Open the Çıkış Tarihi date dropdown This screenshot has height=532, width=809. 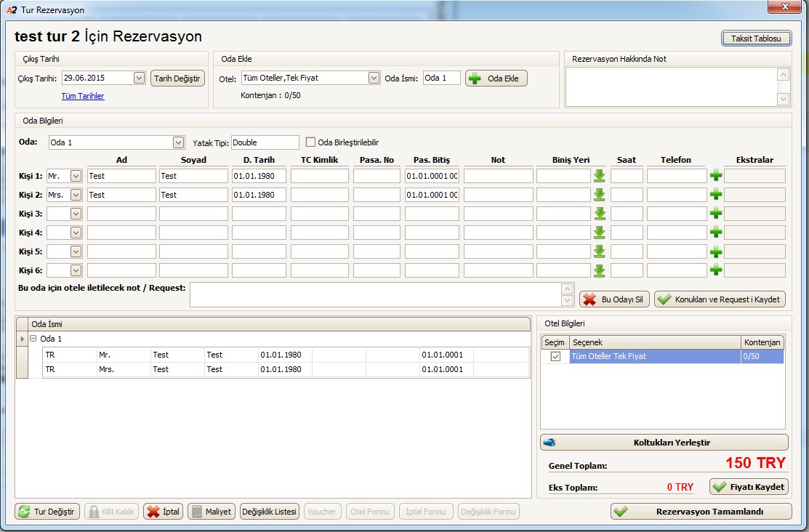(139, 78)
